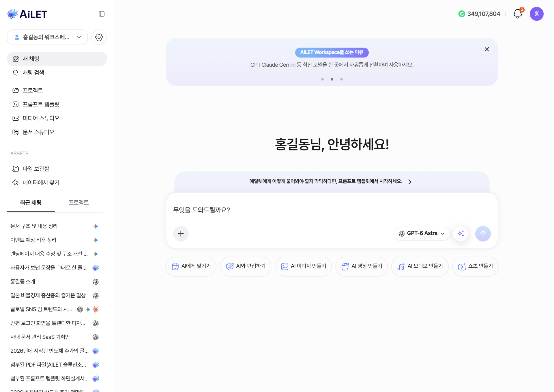Viewport: 554px width, 392px height.
Task: Go to first banner slide dot
Action: 322,79
